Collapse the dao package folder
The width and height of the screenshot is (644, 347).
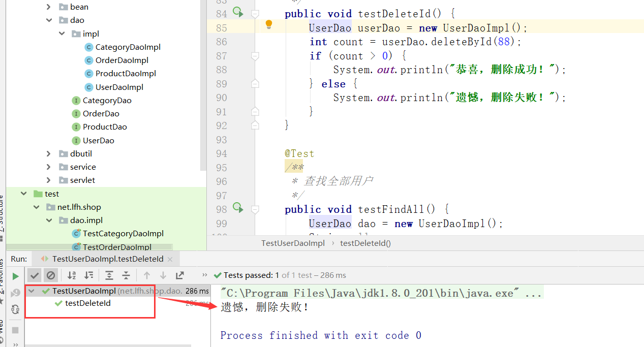tap(49, 20)
